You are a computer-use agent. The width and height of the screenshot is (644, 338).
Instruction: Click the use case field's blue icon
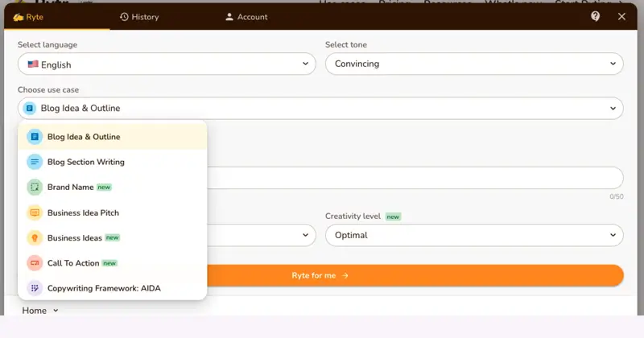tap(29, 109)
